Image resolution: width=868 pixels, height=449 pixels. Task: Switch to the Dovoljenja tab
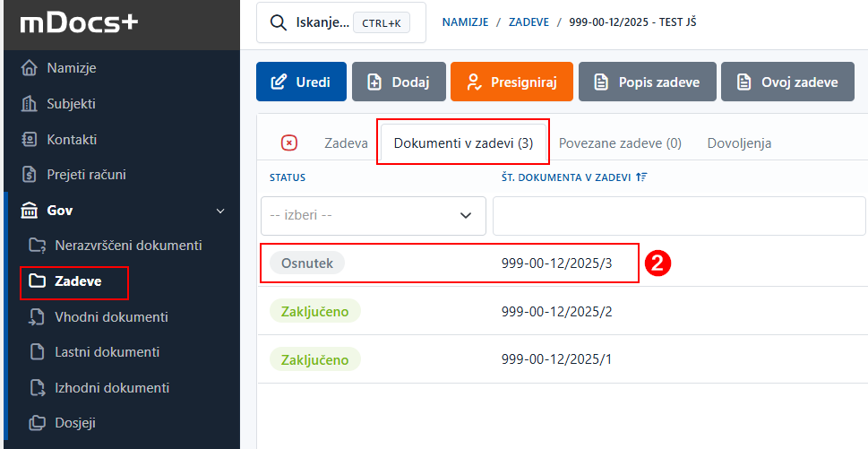[739, 143]
